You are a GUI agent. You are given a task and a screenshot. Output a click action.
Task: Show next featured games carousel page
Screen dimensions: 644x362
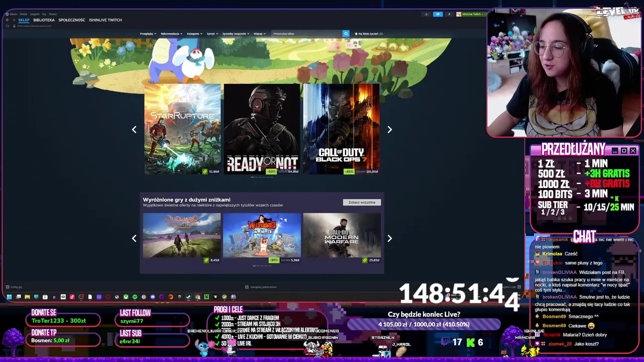(389, 129)
